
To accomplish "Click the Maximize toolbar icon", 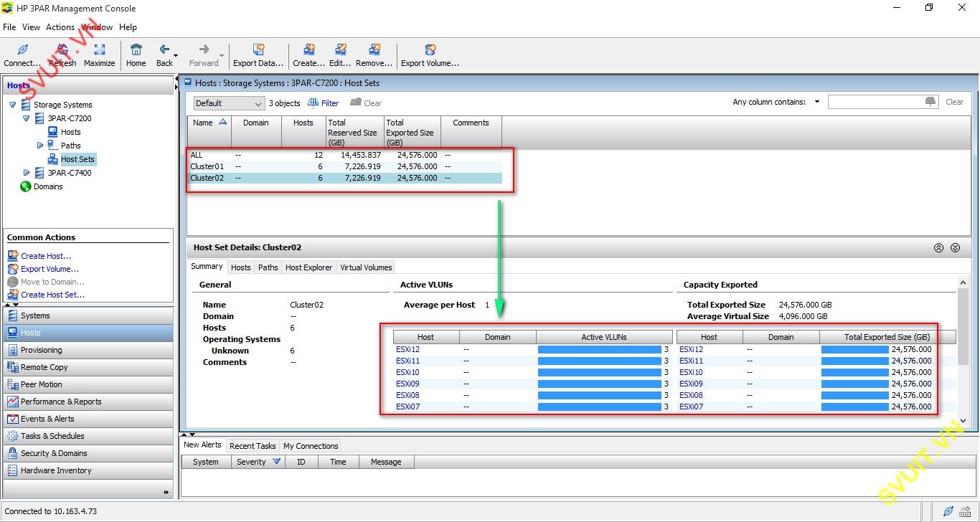I will pyautogui.click(x=100, y=49).
